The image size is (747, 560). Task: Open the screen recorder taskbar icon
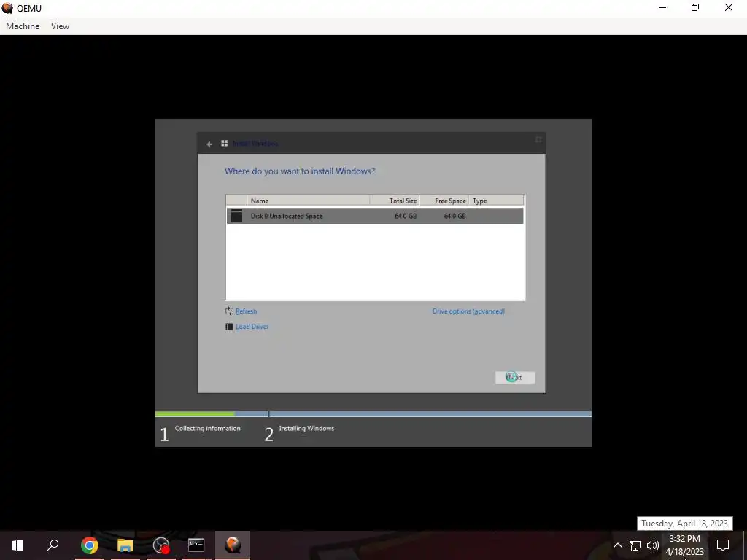point(161,545)
